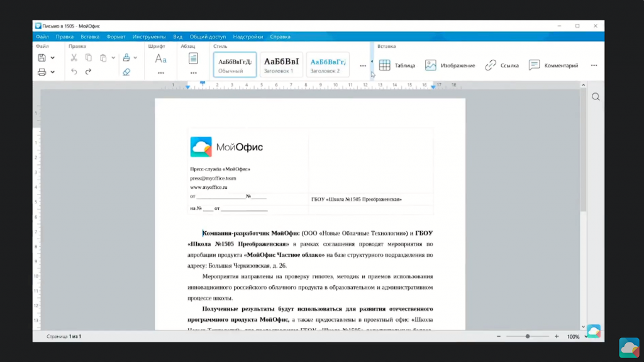
Task: Redo the last action
Action: tap(88, 72)
